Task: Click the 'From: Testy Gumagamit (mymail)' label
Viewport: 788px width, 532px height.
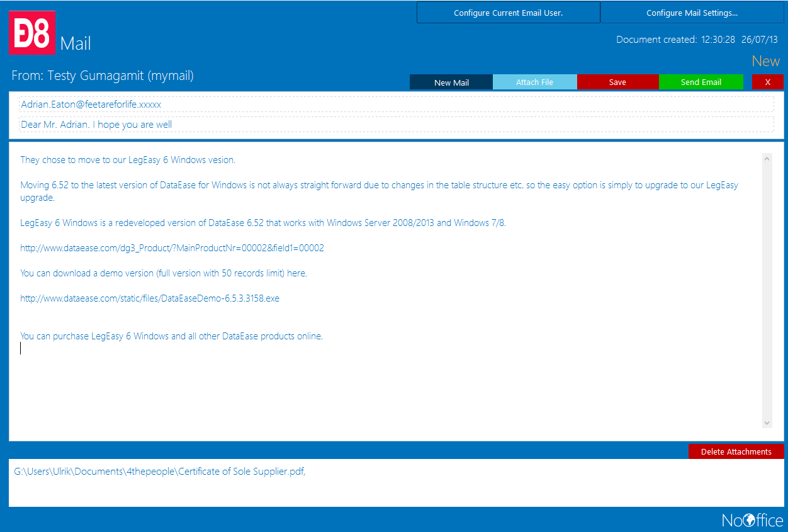Action: (103, 76)
